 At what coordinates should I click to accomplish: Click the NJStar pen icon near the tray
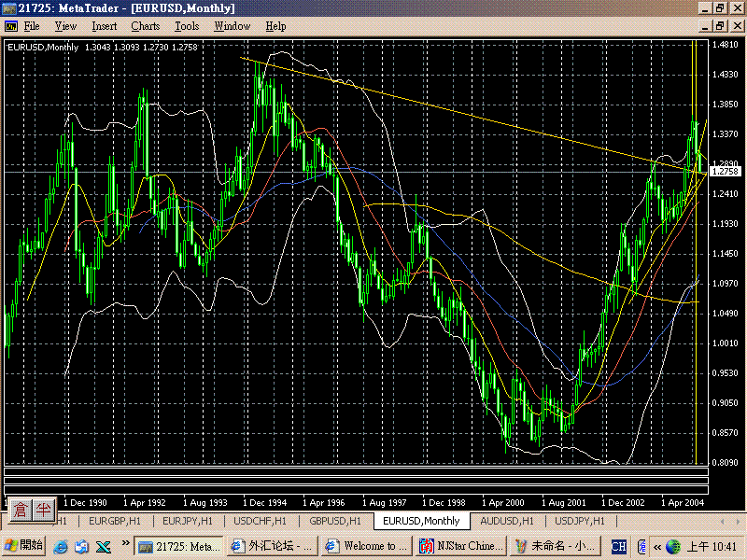point(641,546)
